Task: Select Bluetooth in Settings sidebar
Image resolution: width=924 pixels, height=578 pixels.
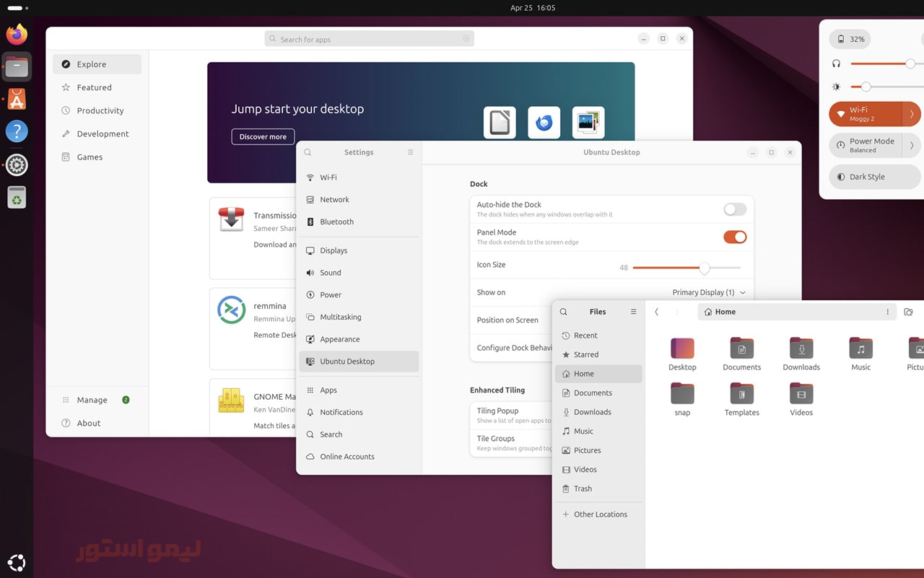Action: [x=359, y=222]
